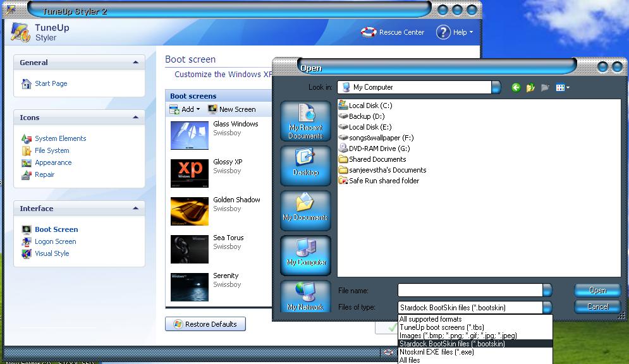Choose TuneUp boot screens (*.tbs) type
The image size is (629, 364).
coord(475,327)
